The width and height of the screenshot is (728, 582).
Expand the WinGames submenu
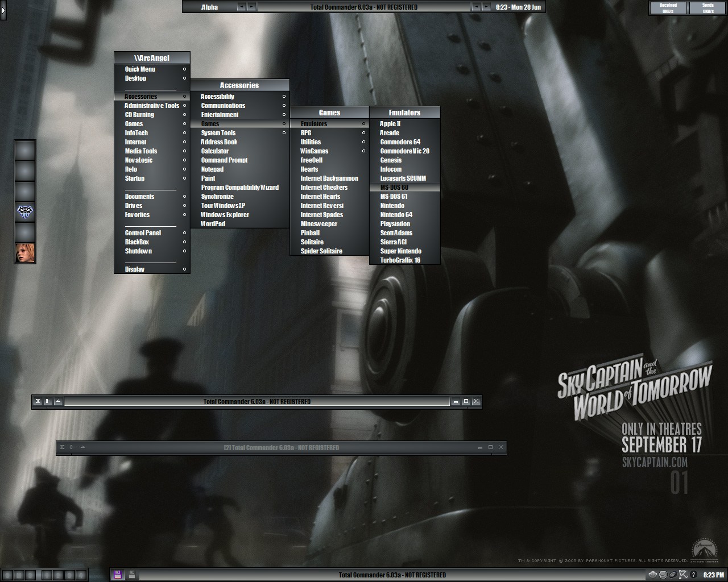coord(329,151)
